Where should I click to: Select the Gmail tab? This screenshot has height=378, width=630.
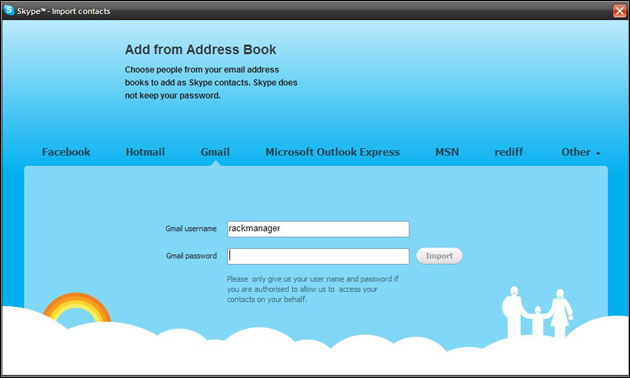point(215,152)
